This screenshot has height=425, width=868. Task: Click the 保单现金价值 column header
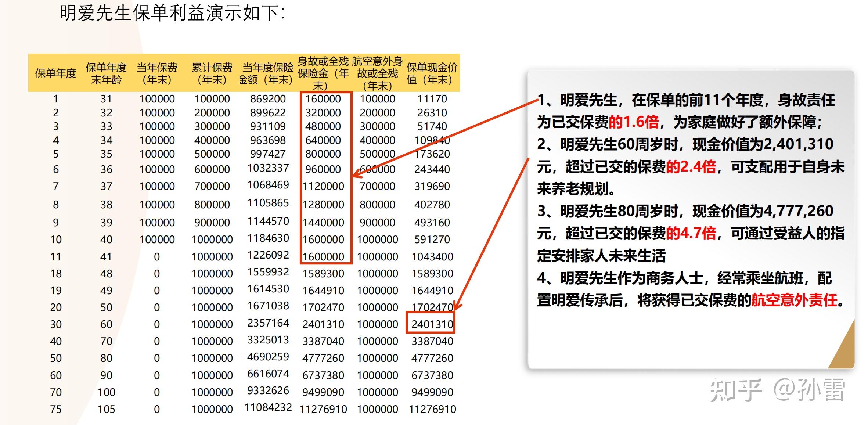[432, 73]
